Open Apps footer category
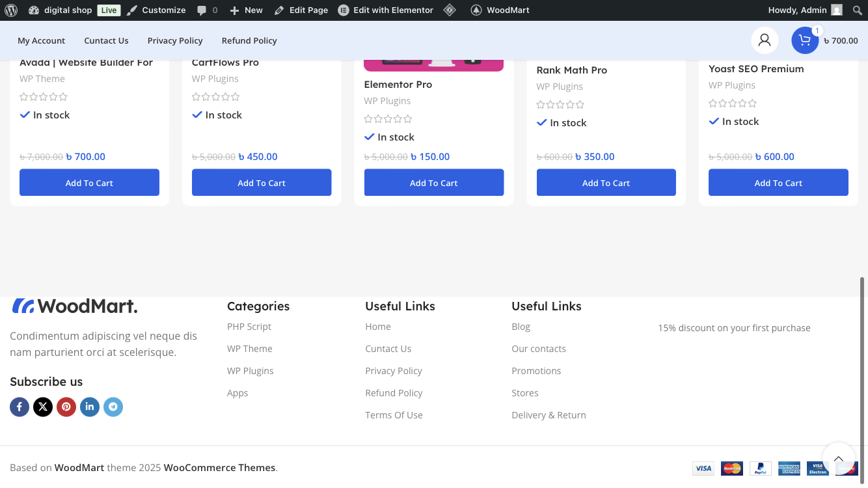The image size is (868, 488). click(237, 393)
